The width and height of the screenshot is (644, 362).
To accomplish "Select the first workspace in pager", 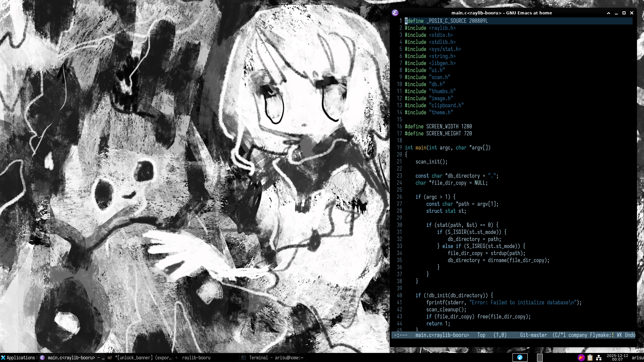I will coord(520,358).
